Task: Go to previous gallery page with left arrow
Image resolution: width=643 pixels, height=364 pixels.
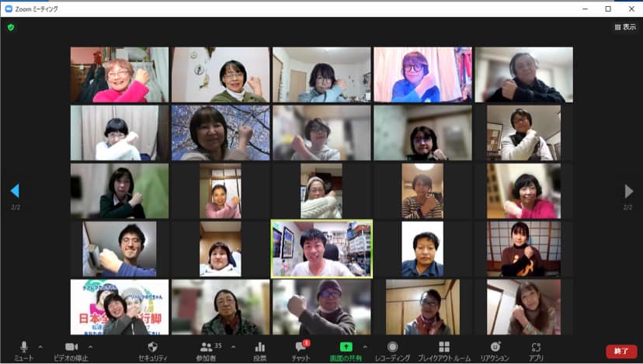Action: (x=14, y=191)
